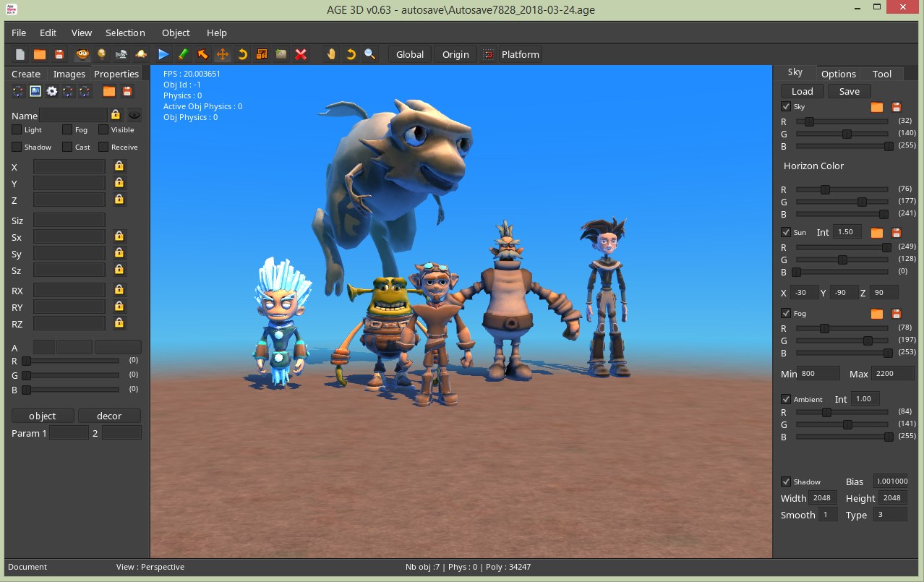Save the scene with the main toolbar floppy icon
Image resolution: width=924 pixels, height=582 pixels.
tap(59, 54)
